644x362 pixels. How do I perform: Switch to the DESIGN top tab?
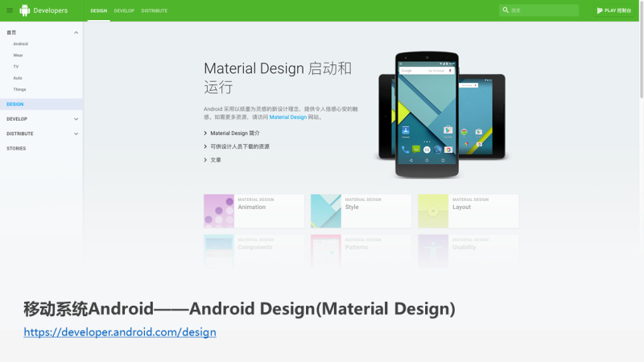(98, 10)
